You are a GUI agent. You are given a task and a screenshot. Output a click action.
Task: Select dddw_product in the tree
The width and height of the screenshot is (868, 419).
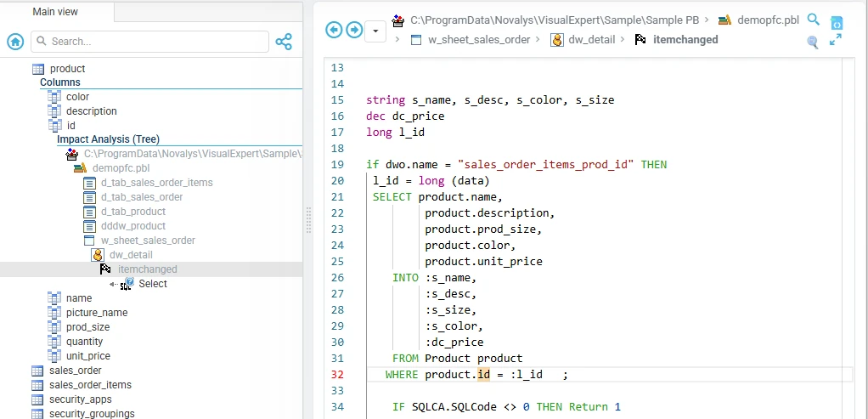132,226
